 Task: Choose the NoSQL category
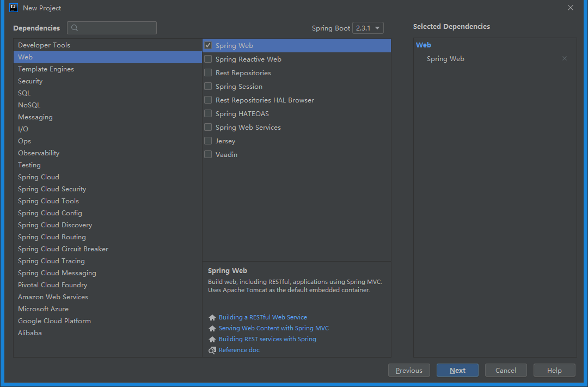click(x=108, y=105)
